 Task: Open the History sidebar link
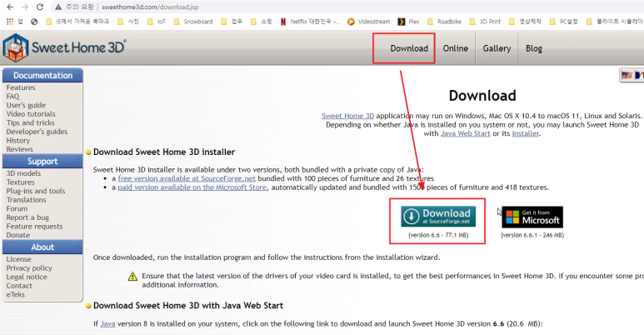(x=18, y=141)
